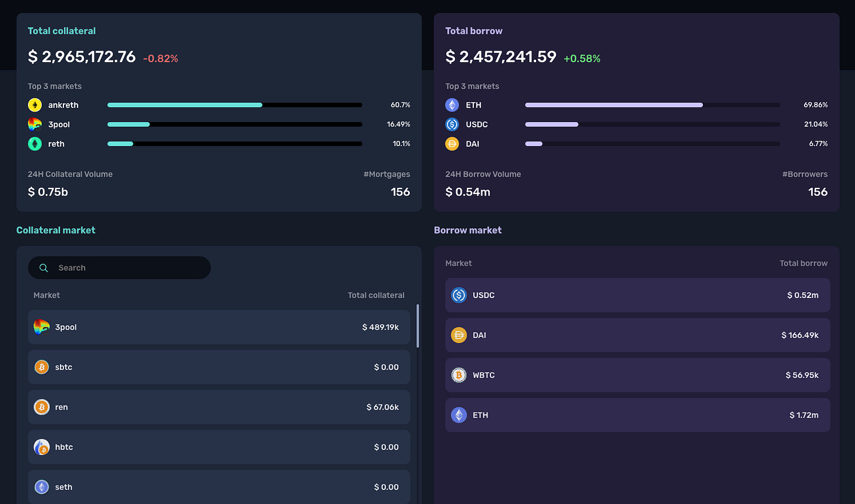Screen dimensions: 855x504
Task: Focus the collateral market Search field
Action: (x=119, y=268)
